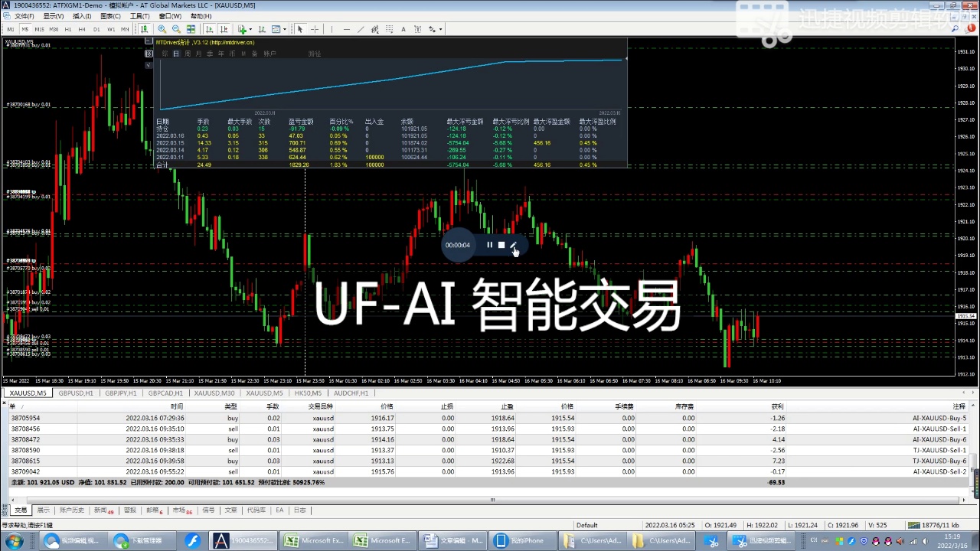
Task: Tile chart windows with the grid icon
Action: coord(191,29)
